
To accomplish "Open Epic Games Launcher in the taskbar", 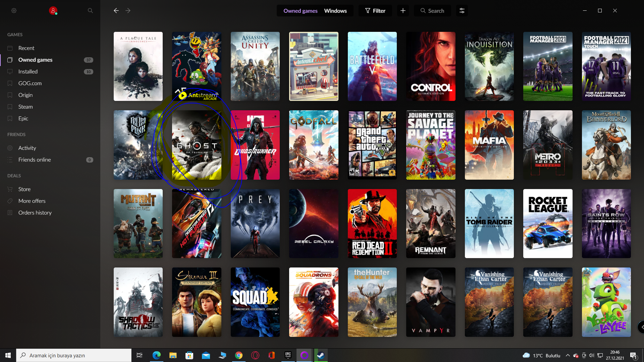I will click(288, 355).
